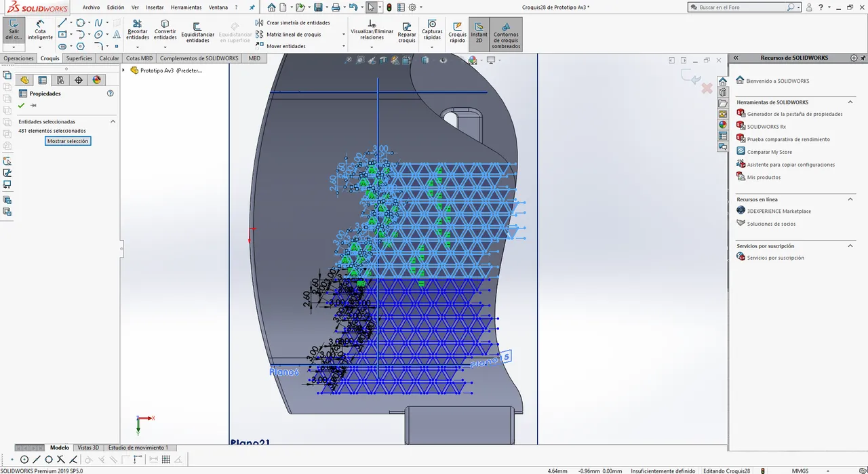Open Propiedades help question mark

(111, 94)
